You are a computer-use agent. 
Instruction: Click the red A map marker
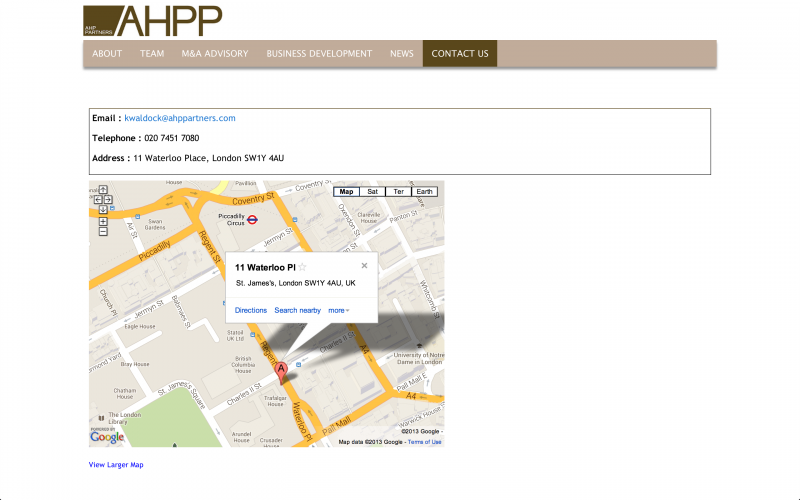click(281, 372)
